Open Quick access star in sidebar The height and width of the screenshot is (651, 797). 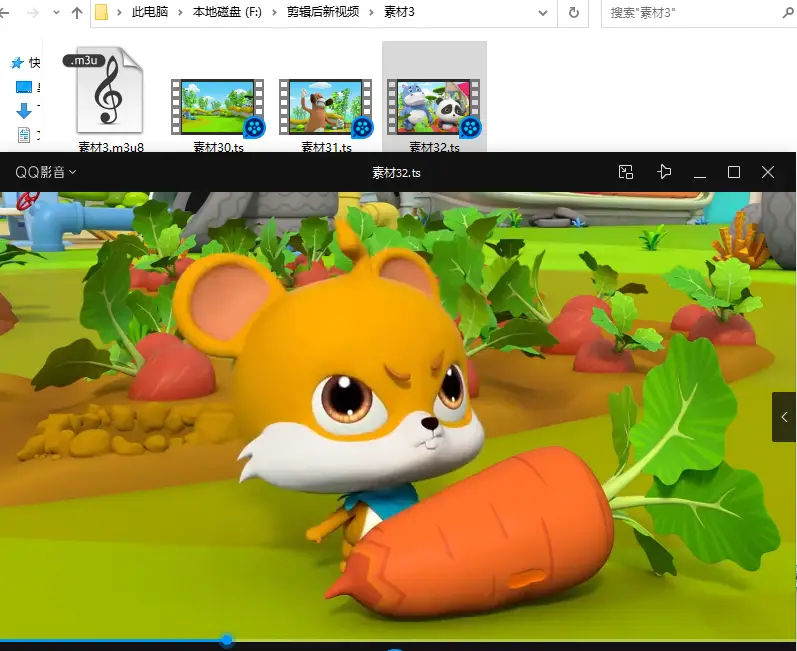[x=17, y=63]
